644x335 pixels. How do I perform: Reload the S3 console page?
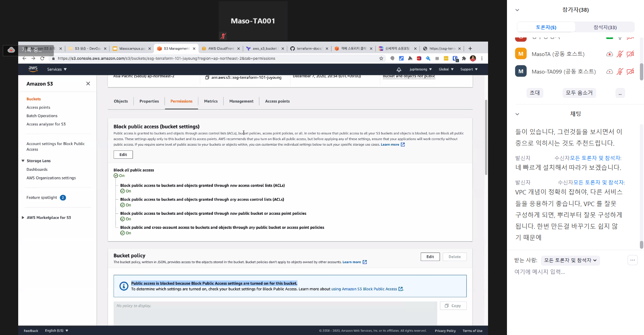[42, 58]
